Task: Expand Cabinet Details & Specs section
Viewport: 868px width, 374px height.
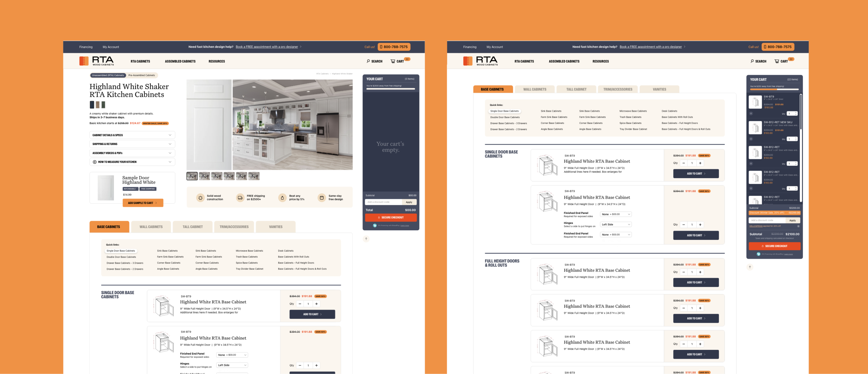Action: click(x=132, y=135)
